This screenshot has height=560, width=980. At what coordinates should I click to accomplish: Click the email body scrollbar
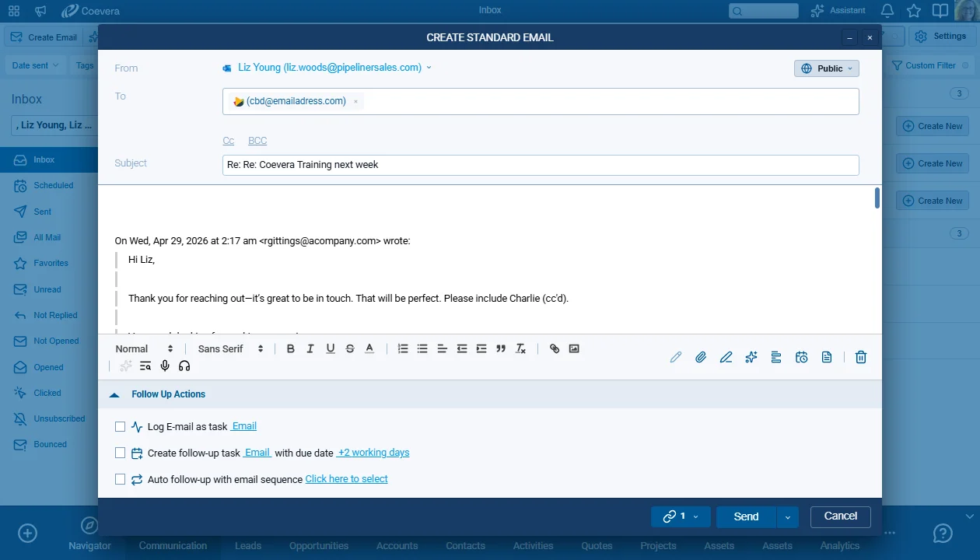click(877, 198)
